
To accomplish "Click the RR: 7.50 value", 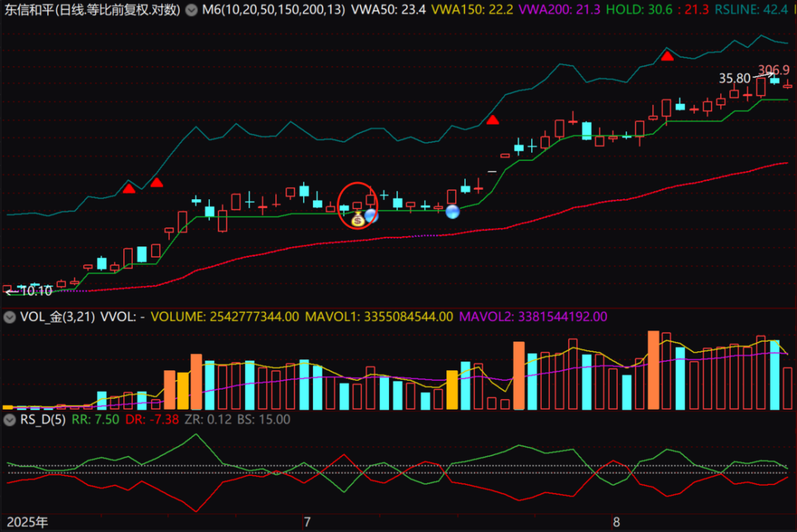I will point(95,420).
